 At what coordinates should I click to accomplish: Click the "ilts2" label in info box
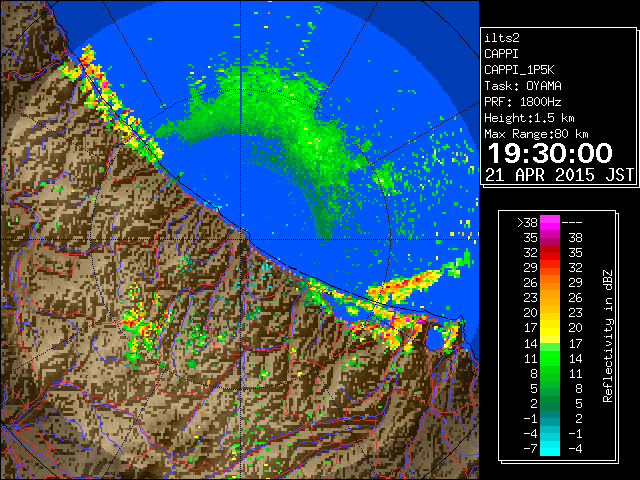click(x=502, y=38)
